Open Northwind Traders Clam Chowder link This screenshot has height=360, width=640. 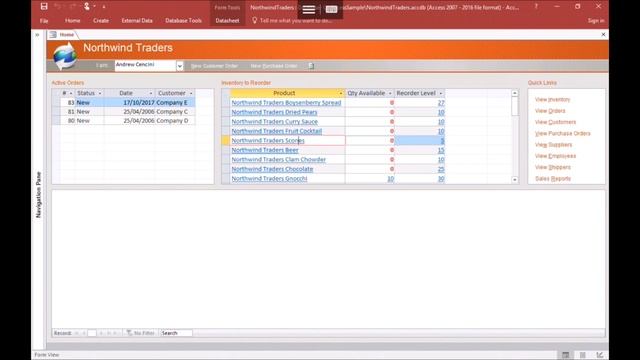click(278, 160)
